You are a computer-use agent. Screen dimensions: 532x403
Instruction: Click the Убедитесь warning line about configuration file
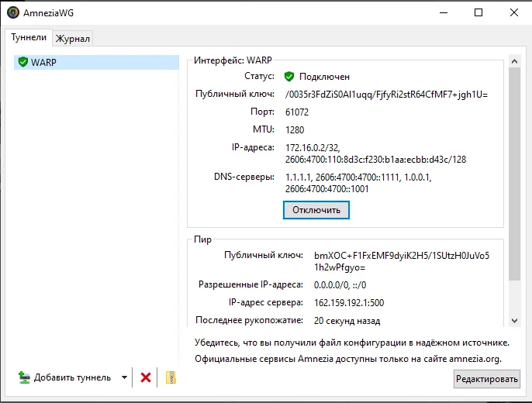(352, 343)
